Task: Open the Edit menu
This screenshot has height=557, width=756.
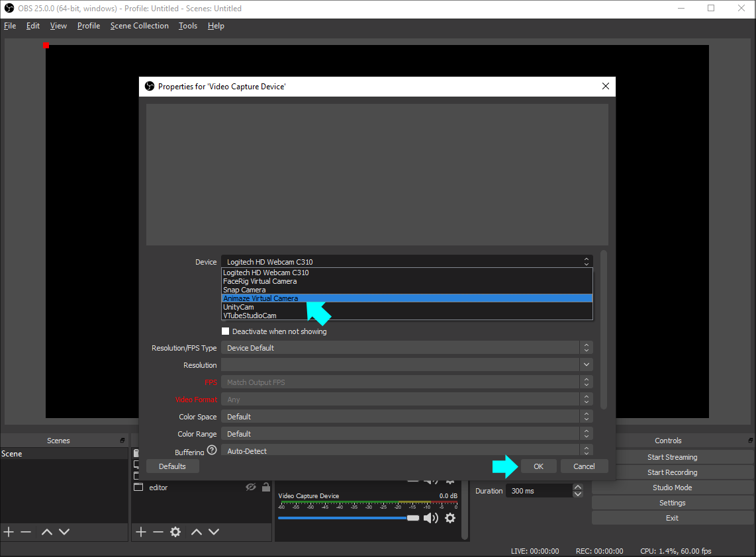Action: (33, 26)
